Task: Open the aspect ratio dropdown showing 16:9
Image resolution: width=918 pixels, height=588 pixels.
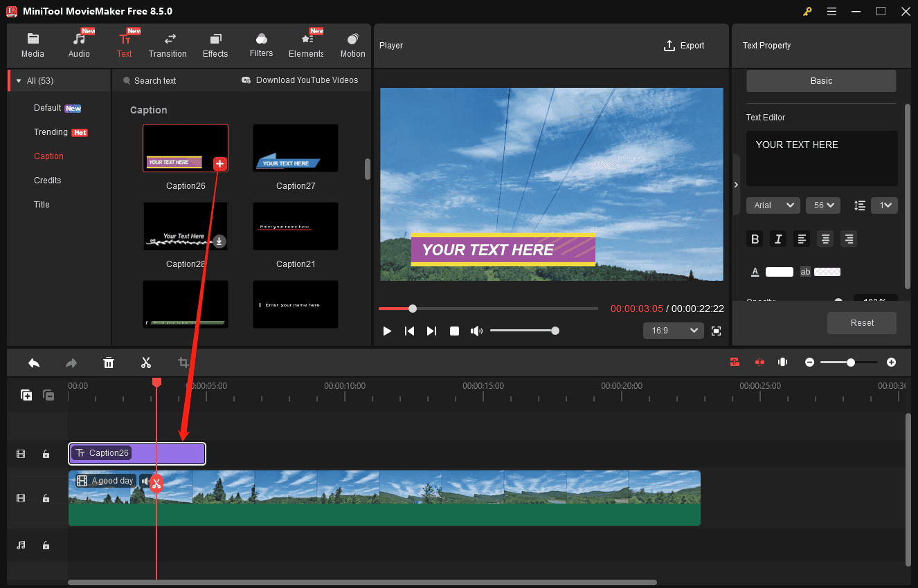Action: 672,330
